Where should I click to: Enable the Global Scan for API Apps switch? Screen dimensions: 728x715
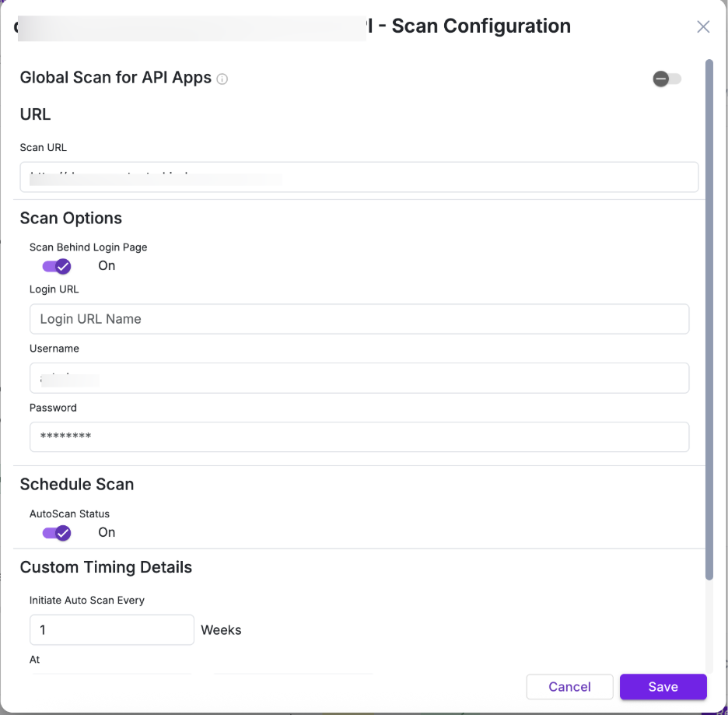click(x=667, y=79)
